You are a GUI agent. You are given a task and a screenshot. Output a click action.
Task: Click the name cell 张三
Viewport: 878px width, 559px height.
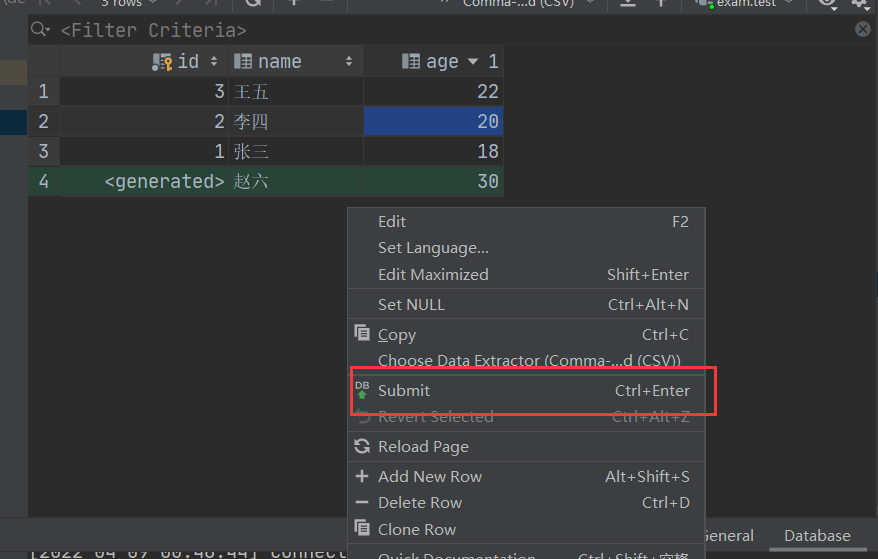tap(296, 151)
